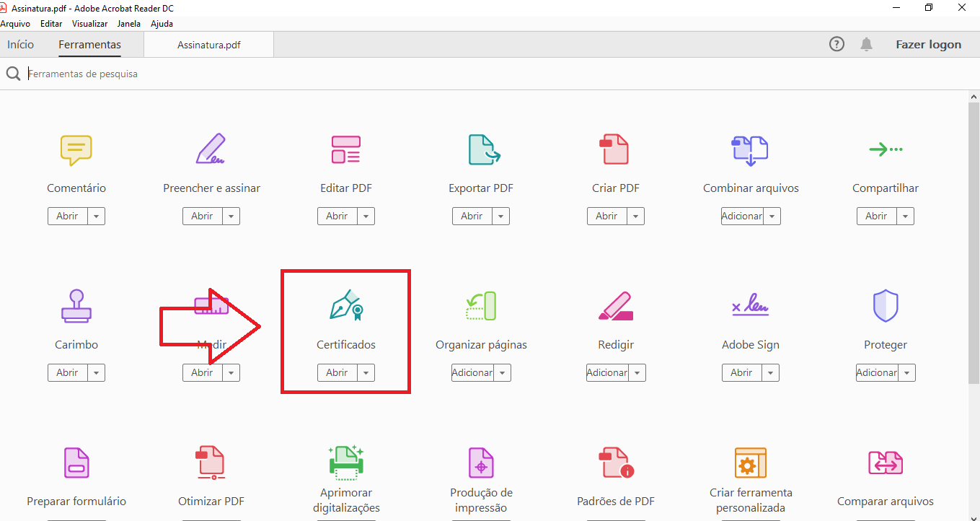Click the Preparar formulário icon

point(76,463)
